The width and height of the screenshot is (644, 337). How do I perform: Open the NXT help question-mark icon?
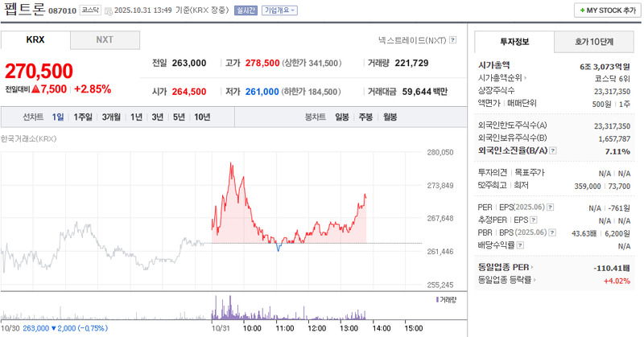tap(452, 40)
